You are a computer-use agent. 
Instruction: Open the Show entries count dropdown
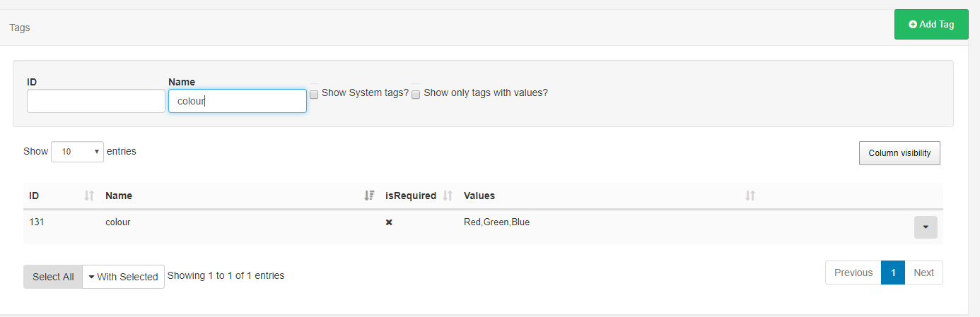point(78,152)
